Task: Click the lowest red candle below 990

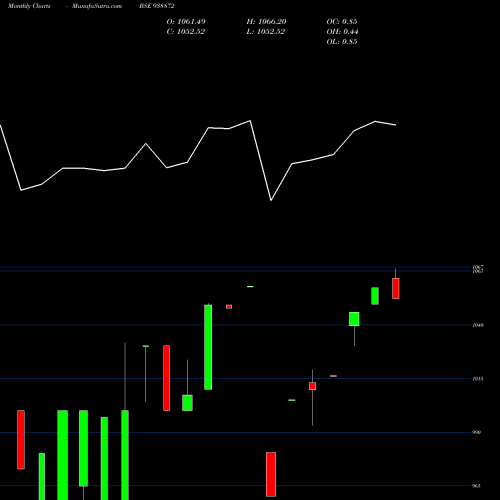Action: coord(271,474)
